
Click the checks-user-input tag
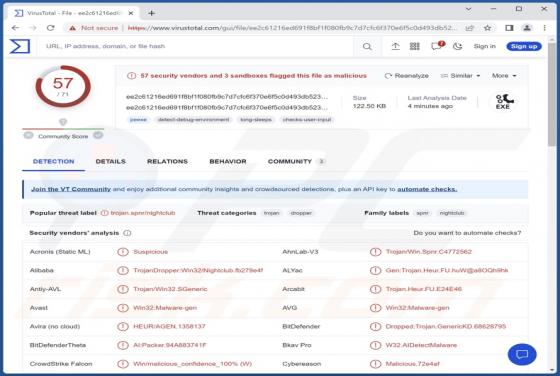307,120
